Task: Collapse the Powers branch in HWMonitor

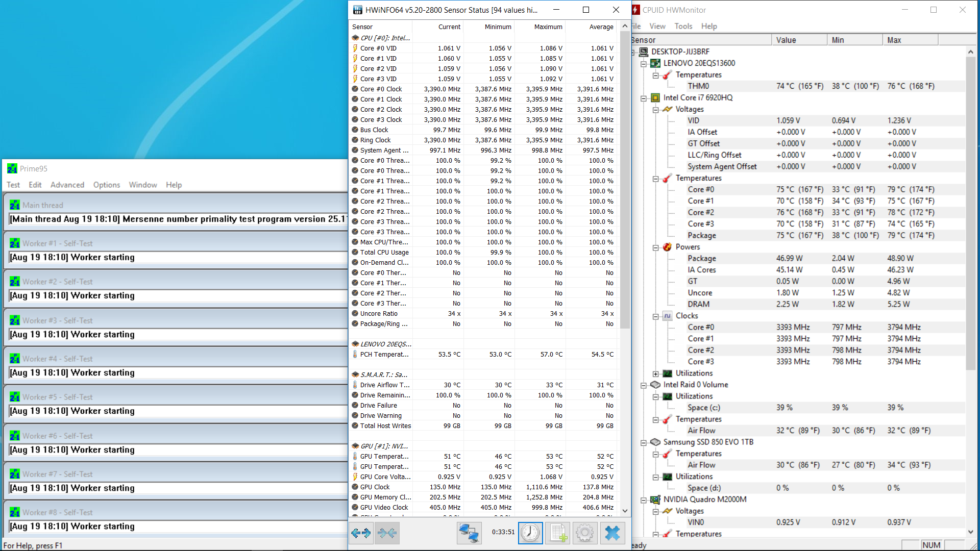Action: pyautogui.click(x=656, y=247)
